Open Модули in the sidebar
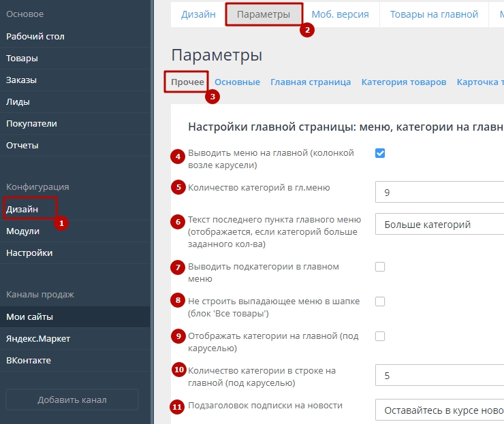504x424 pixels. pos(22,231)
